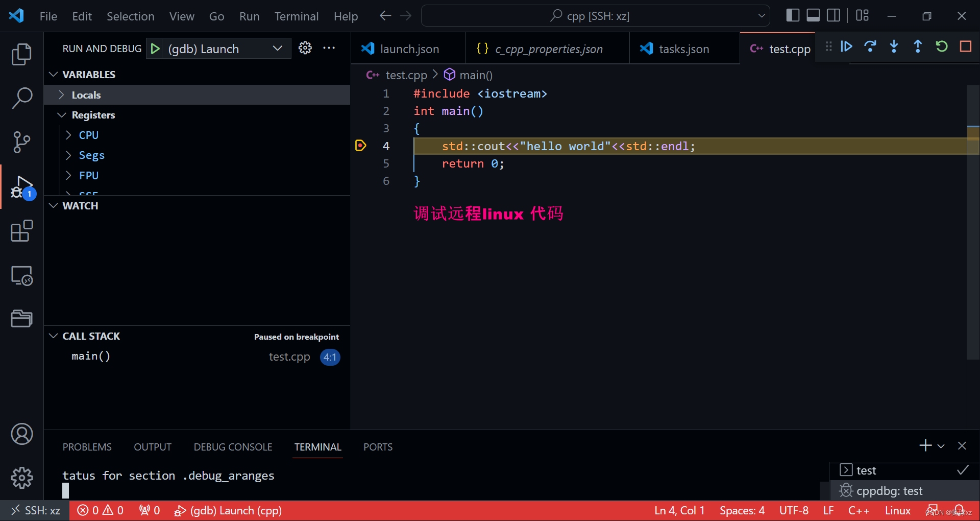Open the Extensions view
This screenshot has width=980, height=521.
click(x=21, y=231)
